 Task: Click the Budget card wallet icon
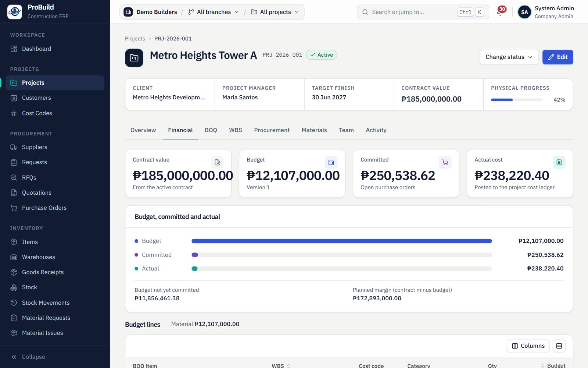tap(331, 162)
